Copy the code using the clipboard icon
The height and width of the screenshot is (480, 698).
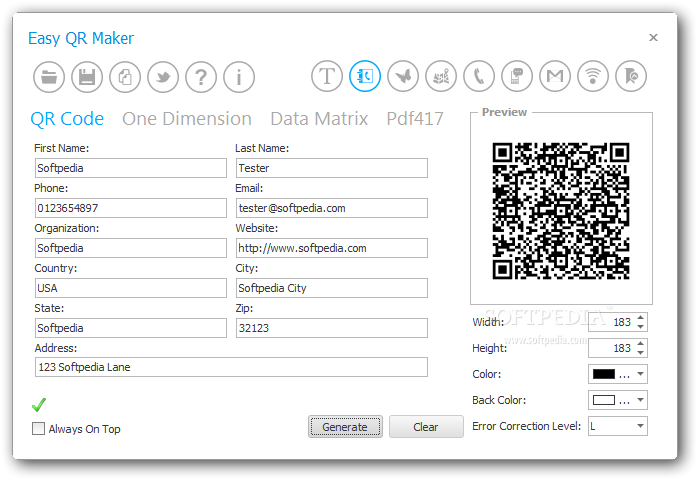click(x=125, y=77)
